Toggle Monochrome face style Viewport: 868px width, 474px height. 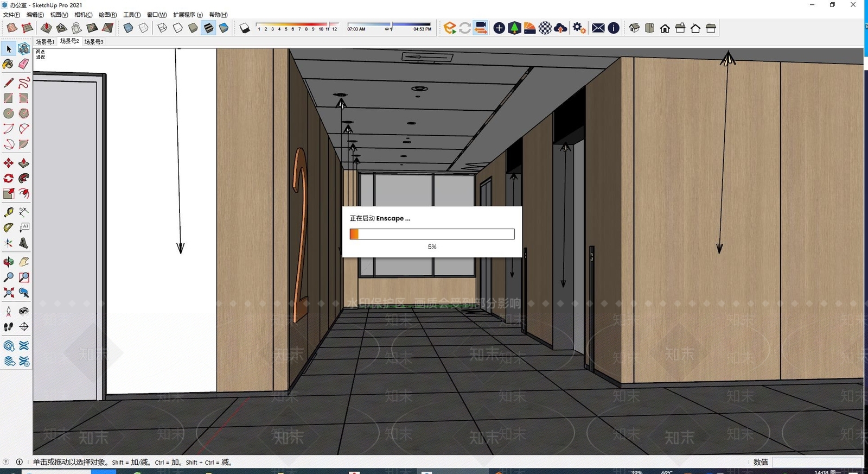(x=224, y=28)
